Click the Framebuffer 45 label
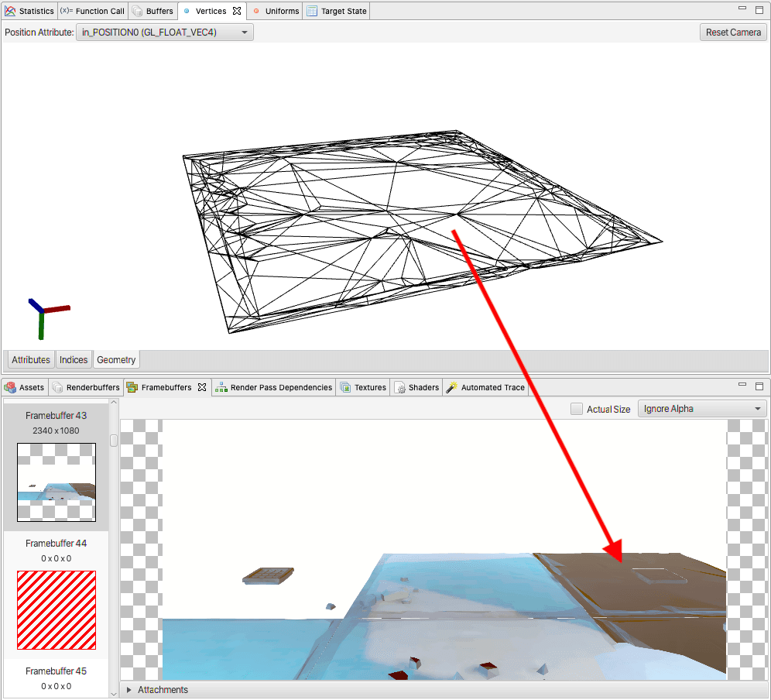This screenshot has height=700, width=771. (x=56, y=671)
